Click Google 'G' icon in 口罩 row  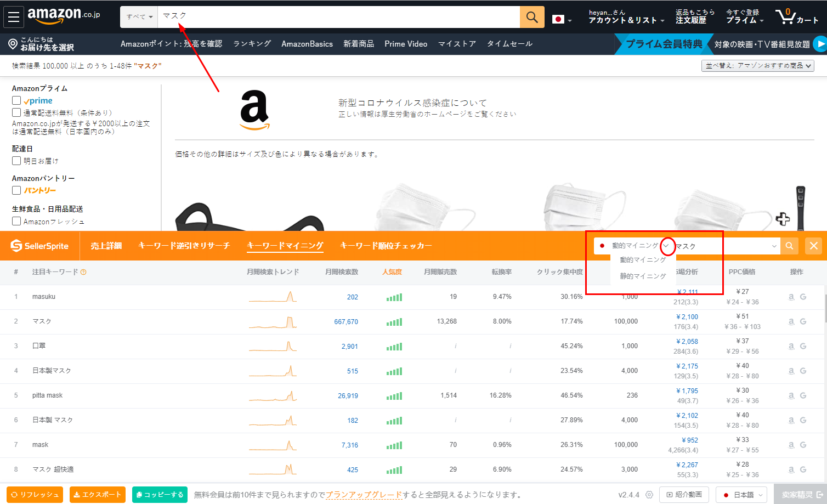click(x=803, y=346)
